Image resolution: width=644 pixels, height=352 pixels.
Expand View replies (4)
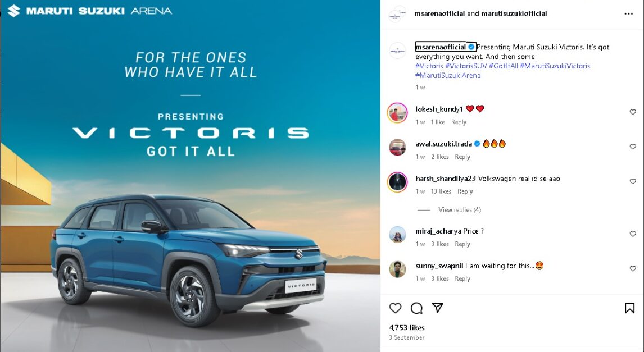click(460, 209)
